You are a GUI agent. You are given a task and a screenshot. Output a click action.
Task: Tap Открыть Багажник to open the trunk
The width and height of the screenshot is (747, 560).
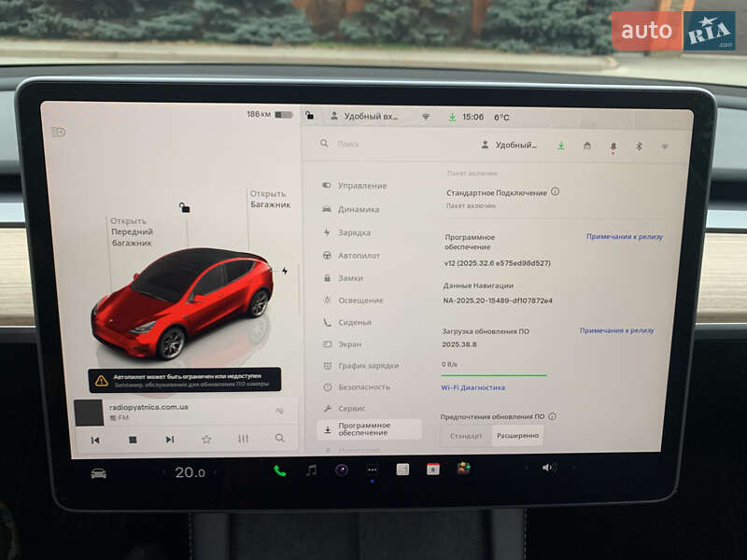tap(269, 198)
